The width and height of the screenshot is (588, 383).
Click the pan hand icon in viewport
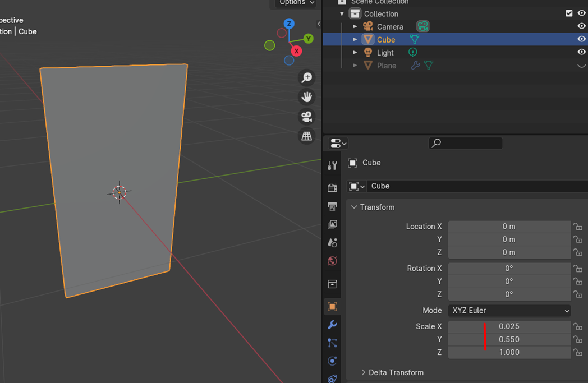point(306,97)
